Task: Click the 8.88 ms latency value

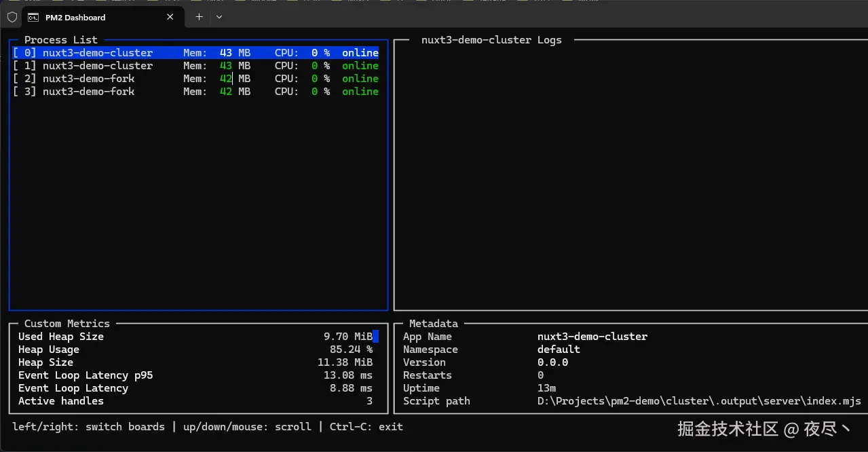Action: [351, 388]
